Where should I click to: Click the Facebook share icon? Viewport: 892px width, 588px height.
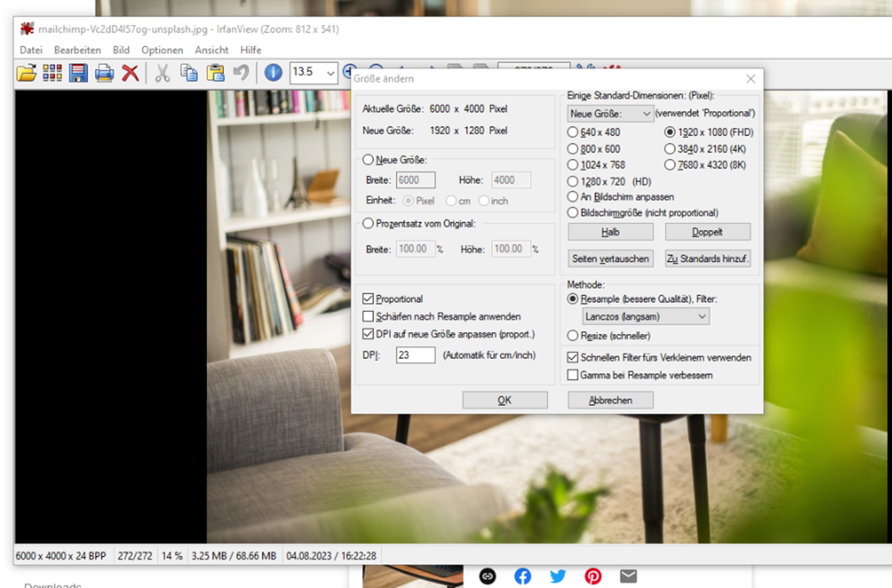[x=523, y=576]
